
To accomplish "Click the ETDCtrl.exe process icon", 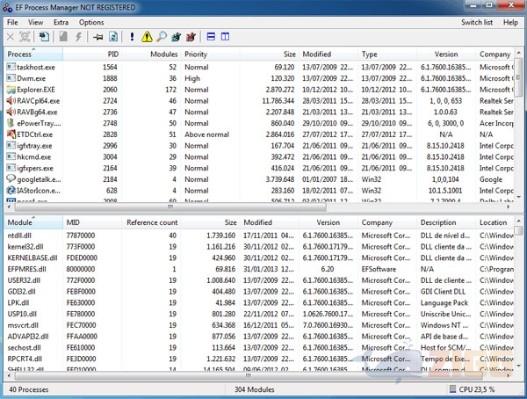I will point(11,134).
